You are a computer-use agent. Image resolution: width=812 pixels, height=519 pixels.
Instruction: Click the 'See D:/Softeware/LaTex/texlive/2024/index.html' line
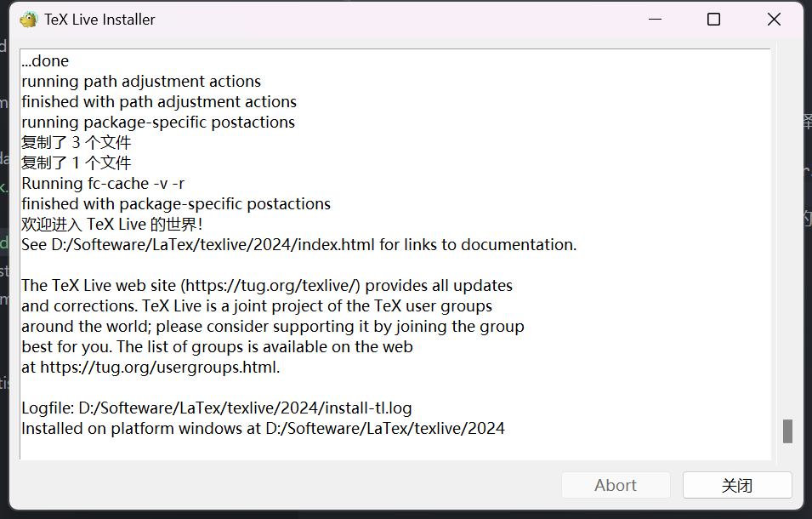(298, 244)
